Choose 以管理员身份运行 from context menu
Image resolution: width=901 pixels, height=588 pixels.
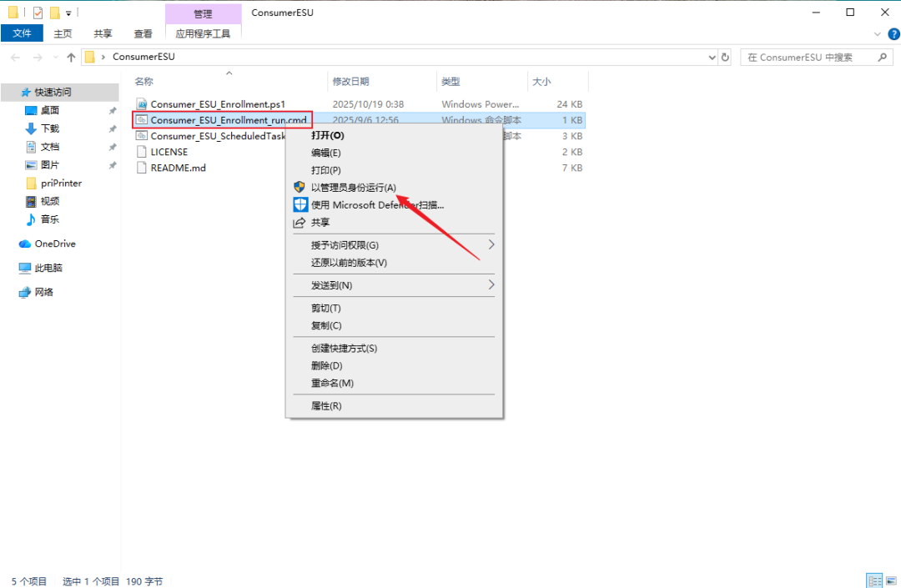(353, 188)
